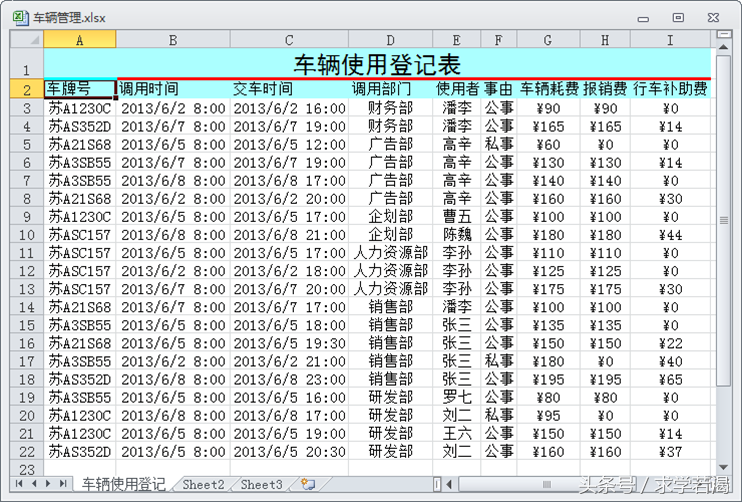Select column H header
This screenshot has height=502, width=742.
coord(605,40)
